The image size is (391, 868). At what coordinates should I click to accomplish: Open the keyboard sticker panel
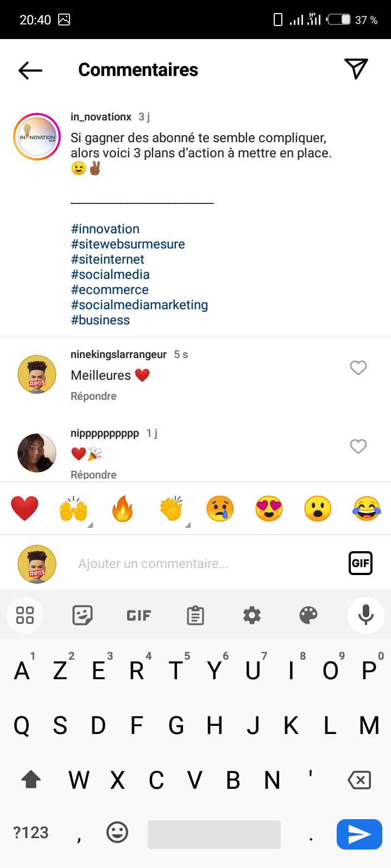pos(83,615)
